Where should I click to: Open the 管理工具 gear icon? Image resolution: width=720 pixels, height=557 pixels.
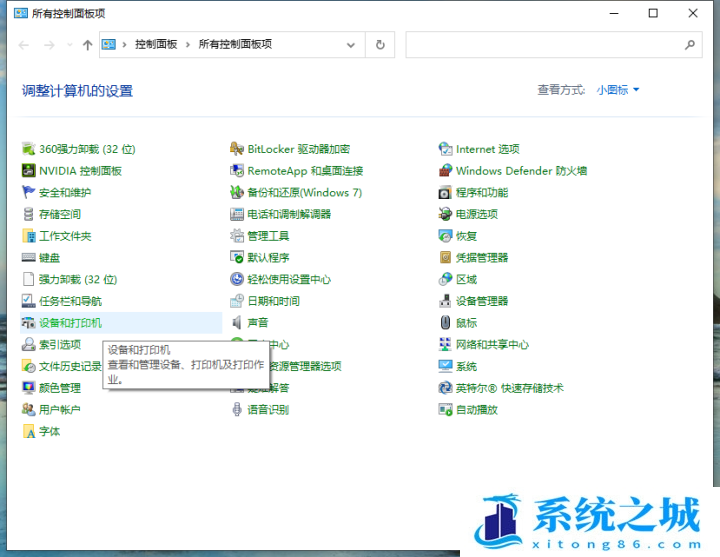tap(237, 236)
